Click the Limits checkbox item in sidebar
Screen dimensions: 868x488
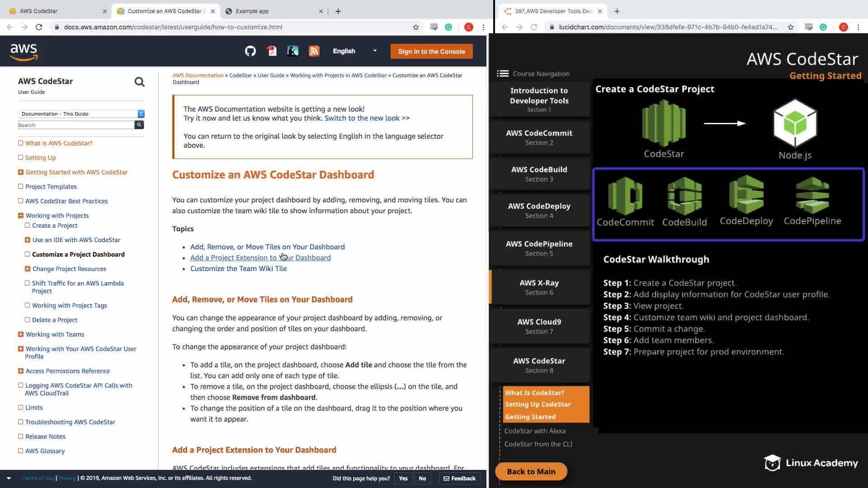pyautogui.click(x=20, y=408)
